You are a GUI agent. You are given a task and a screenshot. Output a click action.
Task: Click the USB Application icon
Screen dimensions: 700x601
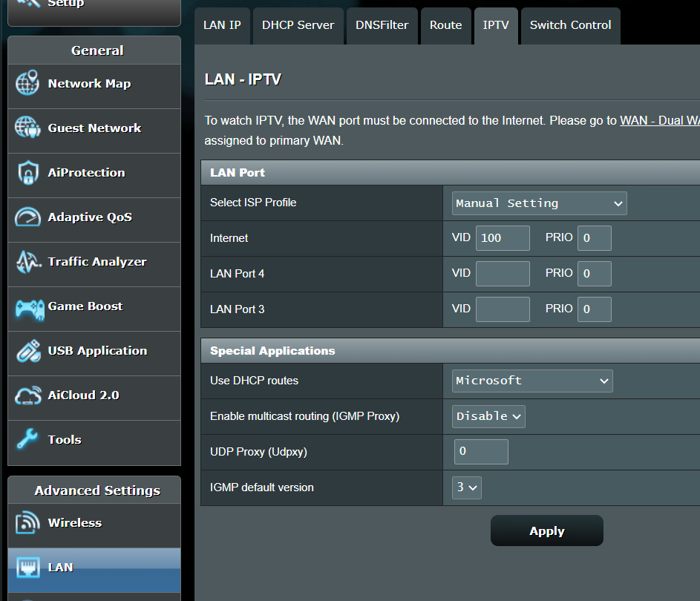pos(28,351)
